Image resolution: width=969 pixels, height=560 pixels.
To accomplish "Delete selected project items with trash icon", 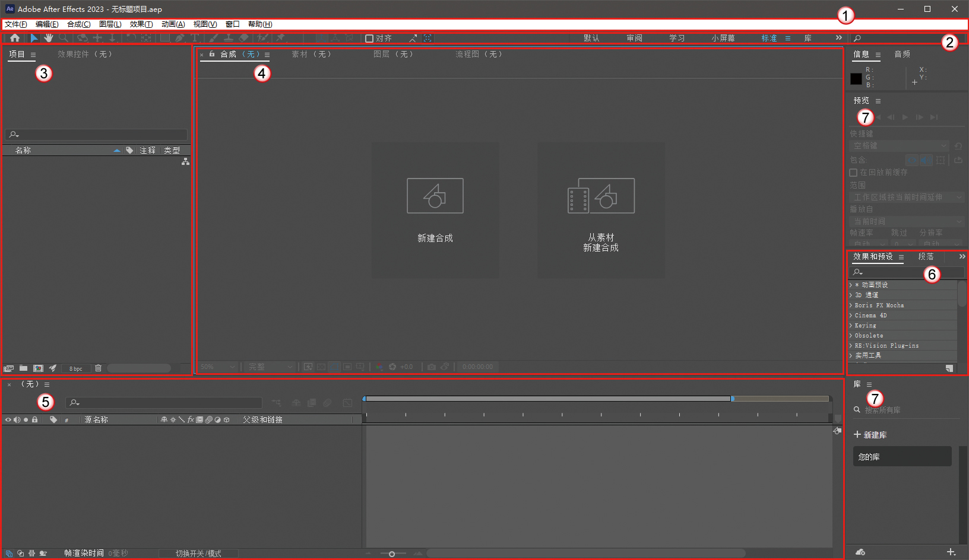I will click(99, 368).
